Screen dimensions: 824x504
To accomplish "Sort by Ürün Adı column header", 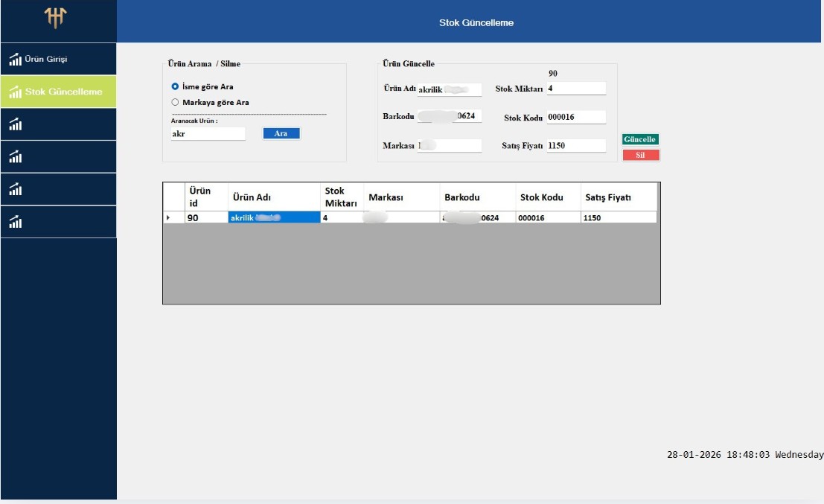I will point(273,197).
